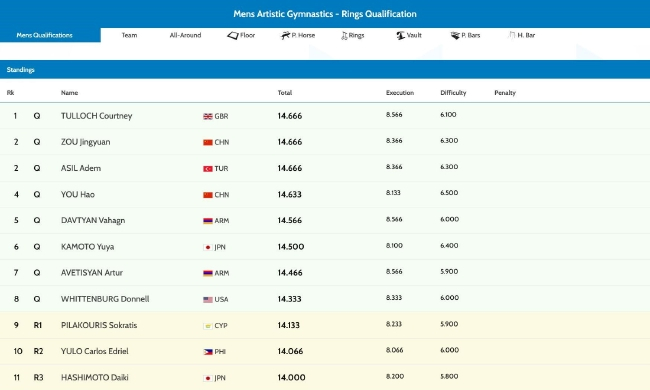Image resolution: width=650 pixels, height=390 pixels.
Task: Sort by the Execution column header
Action: click(400, 93)
